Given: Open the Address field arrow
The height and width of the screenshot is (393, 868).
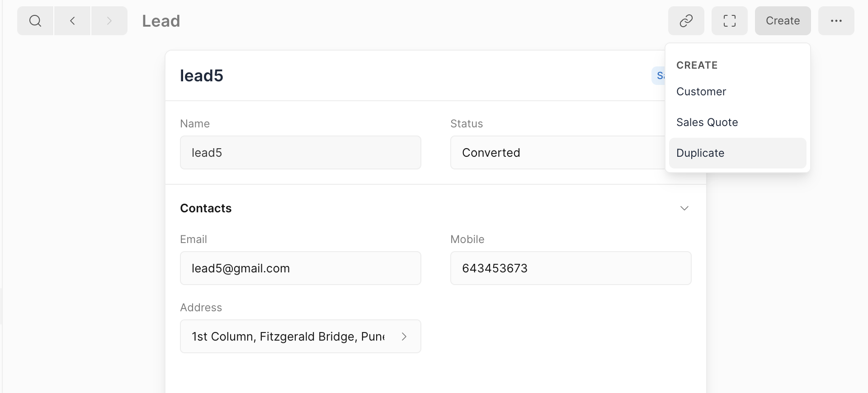Looking at the screenshot, I should pyautogui.click(x=404, y=337).
